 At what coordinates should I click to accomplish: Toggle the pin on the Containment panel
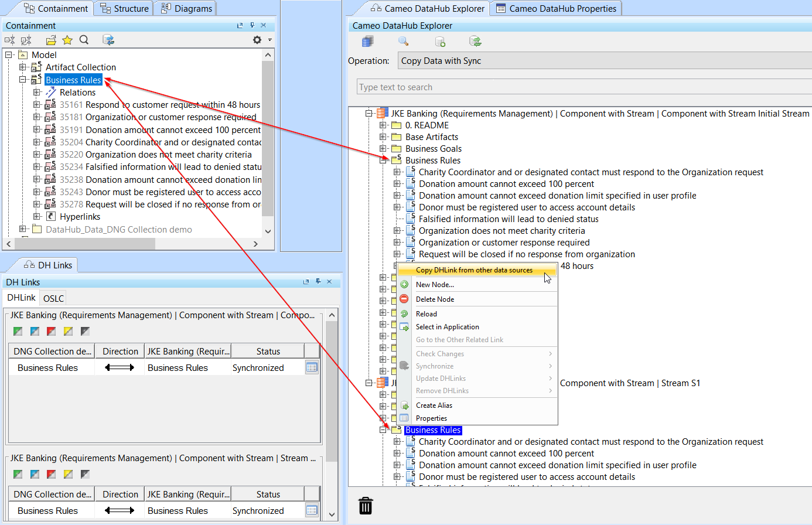[x=252, y=25]
